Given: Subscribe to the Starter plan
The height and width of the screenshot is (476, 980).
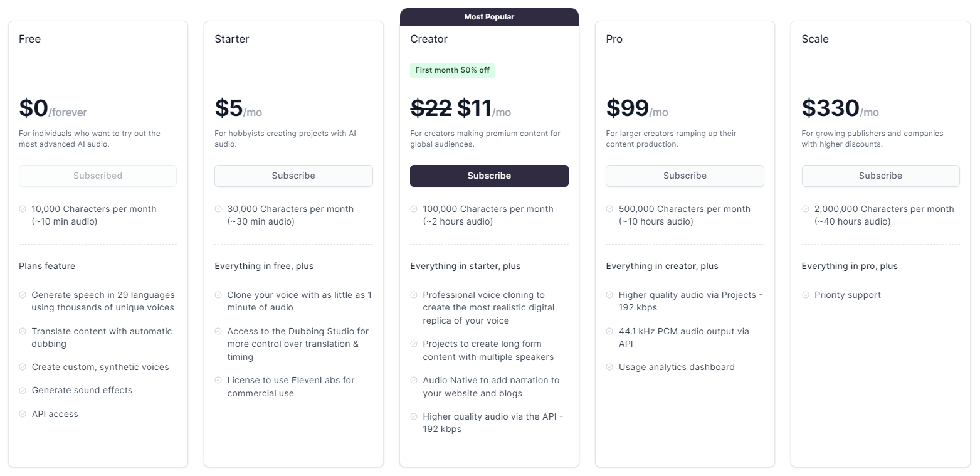Looking at the screenshot, I should click(293, 176).
